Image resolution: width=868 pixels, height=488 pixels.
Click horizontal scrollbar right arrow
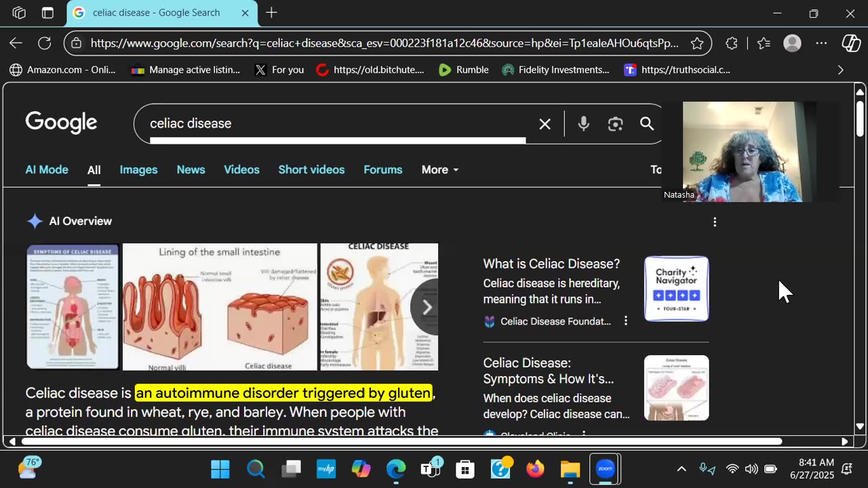844,441
